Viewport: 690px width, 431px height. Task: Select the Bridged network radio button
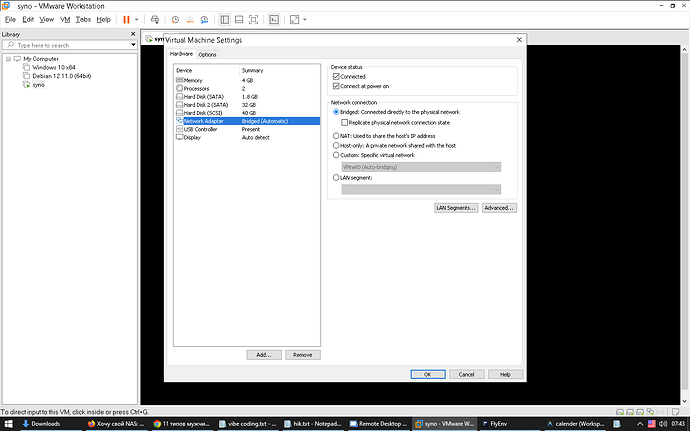point(336,112)
